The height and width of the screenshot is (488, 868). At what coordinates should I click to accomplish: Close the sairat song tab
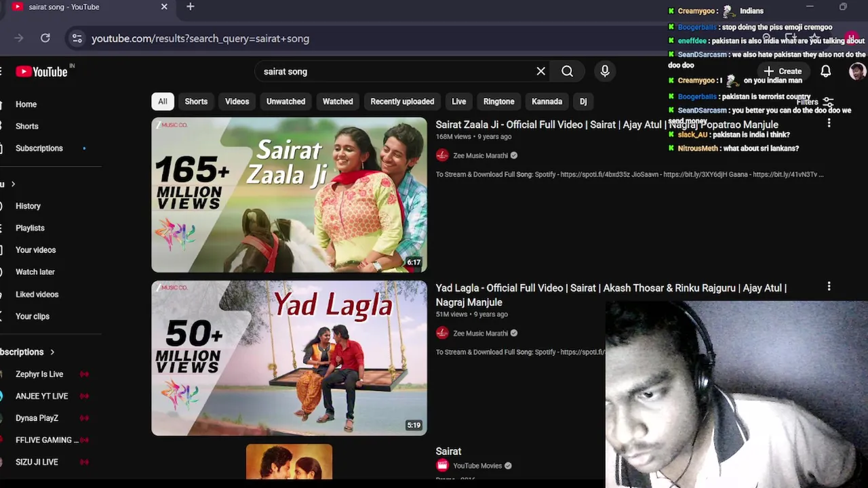point(164,7)
